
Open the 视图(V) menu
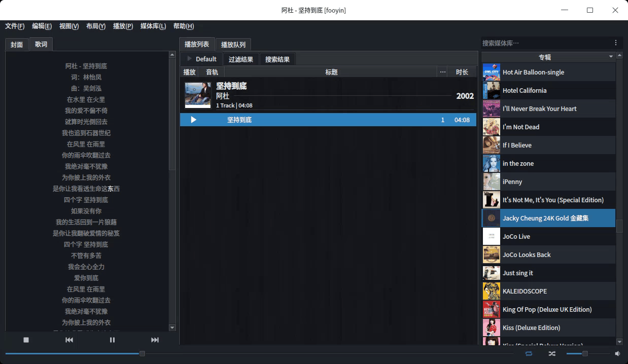coord(69,26)
